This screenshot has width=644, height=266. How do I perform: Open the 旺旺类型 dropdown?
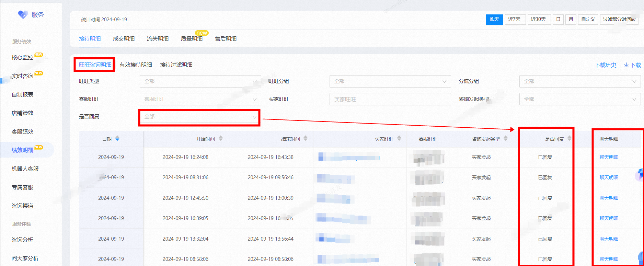pyautogui.click(x=200, y=81)
